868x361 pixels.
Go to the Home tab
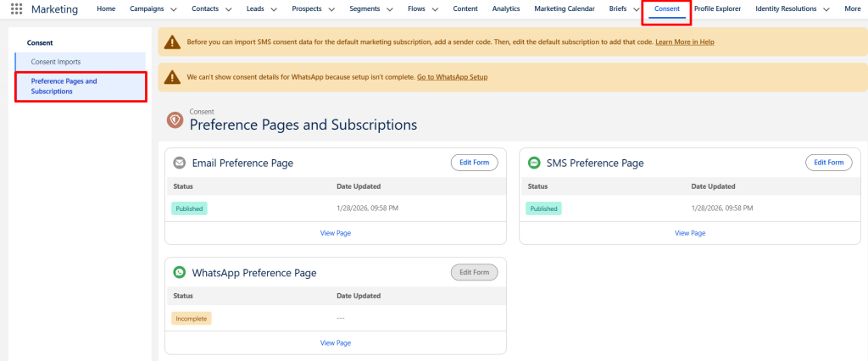106,8
